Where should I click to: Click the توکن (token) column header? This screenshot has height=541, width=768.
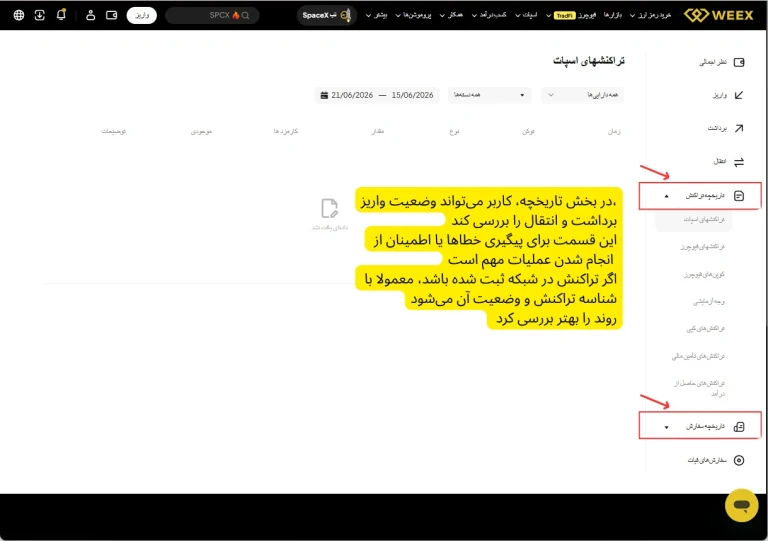click(x=528, y=131)
